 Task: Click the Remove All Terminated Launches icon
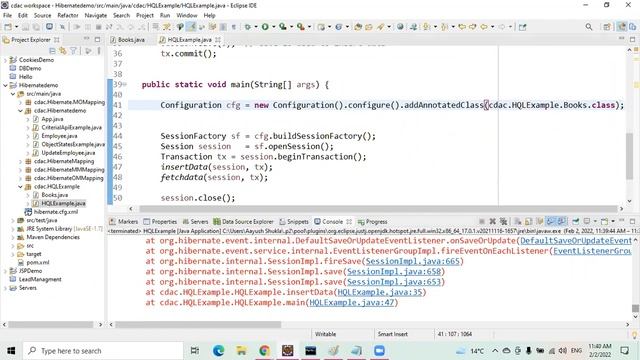pyautogui.click(x=503, y=221)
